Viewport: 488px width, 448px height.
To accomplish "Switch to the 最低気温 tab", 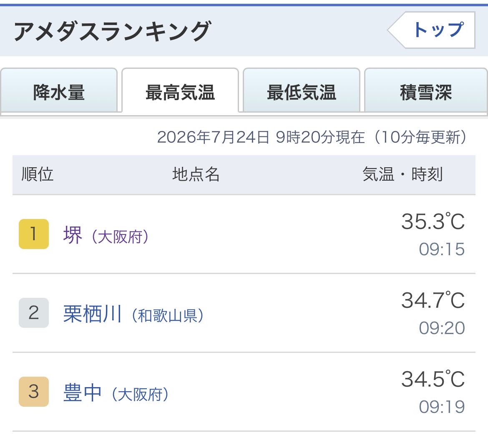I will (x=302, y=91).
